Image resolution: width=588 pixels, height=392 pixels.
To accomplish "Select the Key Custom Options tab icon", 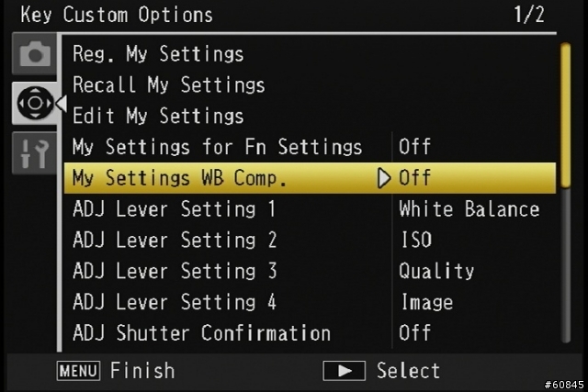I will 35,103.
